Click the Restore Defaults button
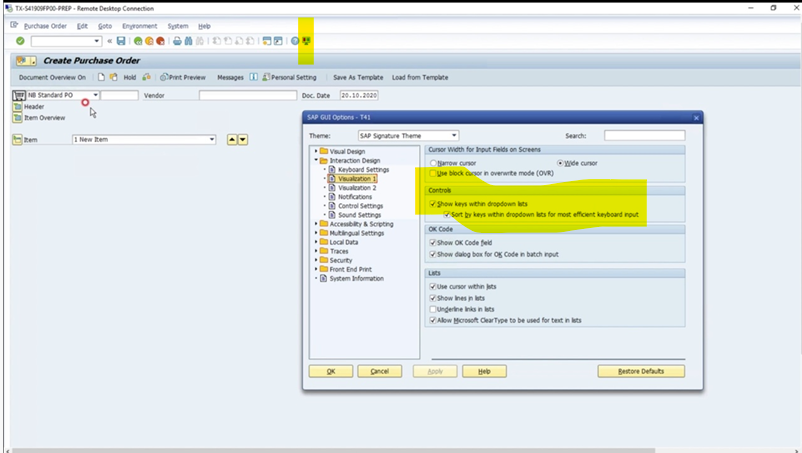Screen dimensions: 802x453 (x=641, y=371)
